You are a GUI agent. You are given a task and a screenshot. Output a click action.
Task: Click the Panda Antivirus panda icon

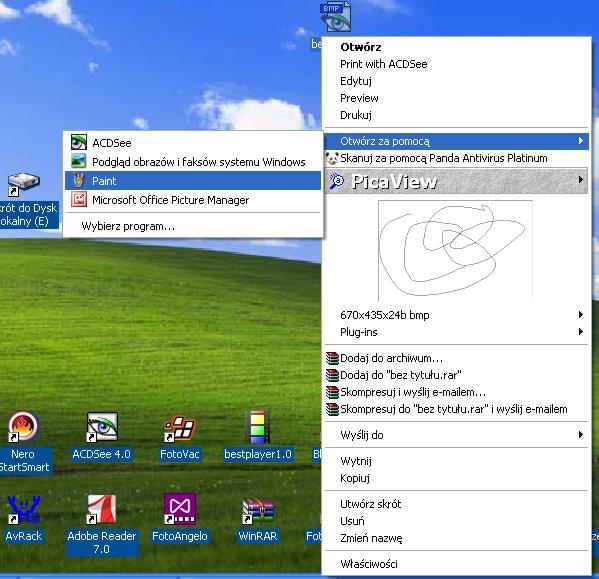click(332, 158)
